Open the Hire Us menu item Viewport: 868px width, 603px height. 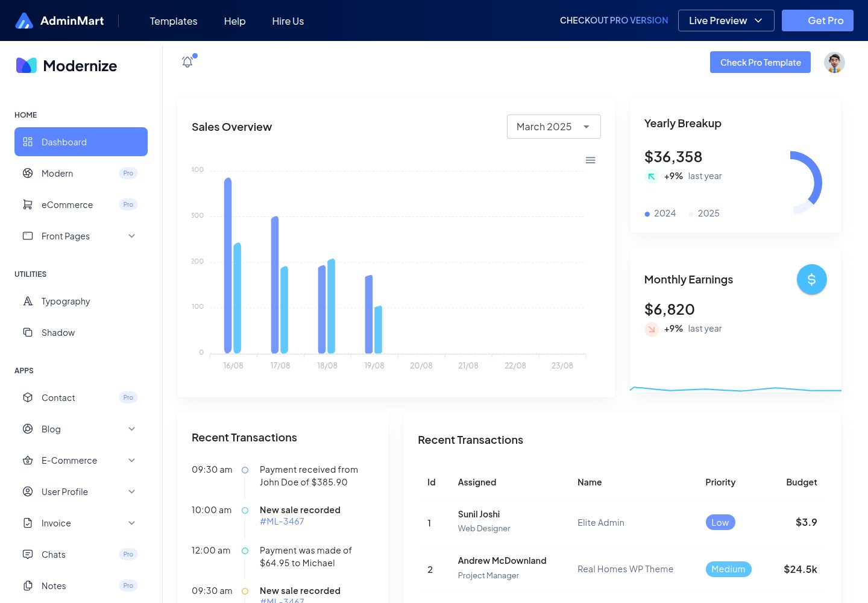(x=288, y=21)
